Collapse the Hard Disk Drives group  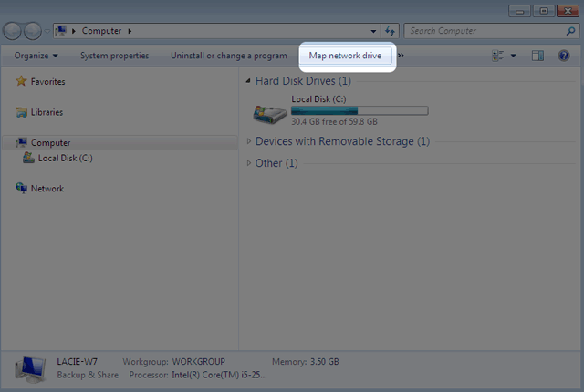(x=248, y=81)
